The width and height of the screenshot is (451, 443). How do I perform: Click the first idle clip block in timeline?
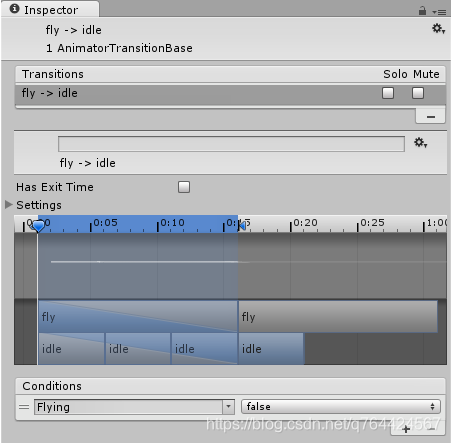point(72,348)
